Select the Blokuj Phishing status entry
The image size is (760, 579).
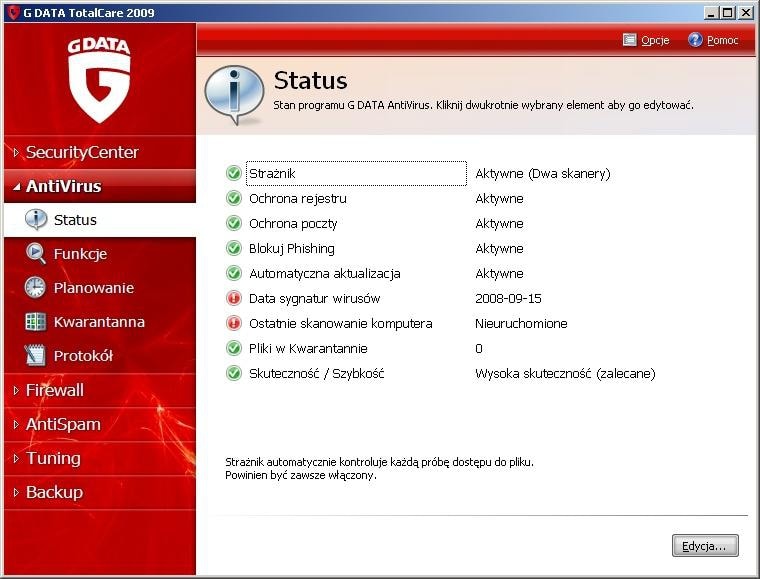click(291, 248)
